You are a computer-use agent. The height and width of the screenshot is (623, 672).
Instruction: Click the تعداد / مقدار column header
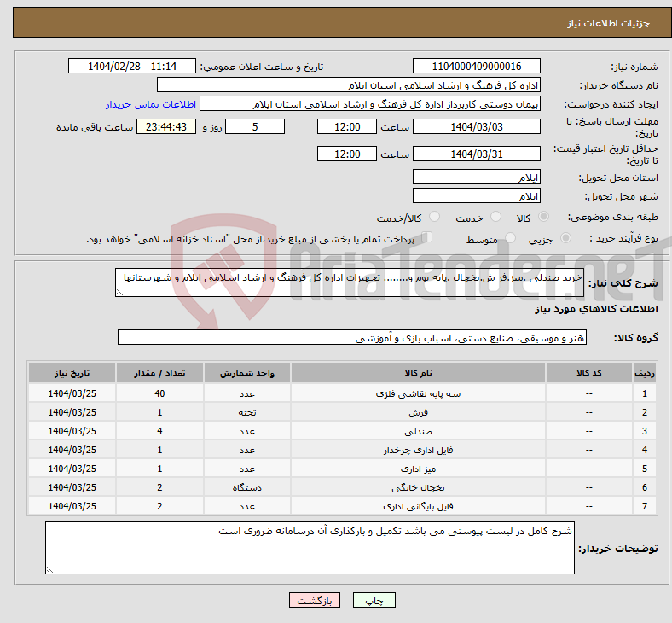point(159,373)
